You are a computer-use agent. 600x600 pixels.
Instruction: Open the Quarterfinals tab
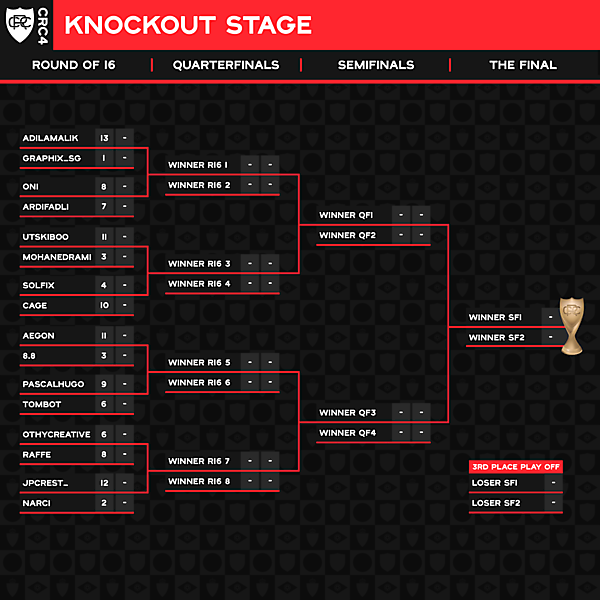pos(225,65)
